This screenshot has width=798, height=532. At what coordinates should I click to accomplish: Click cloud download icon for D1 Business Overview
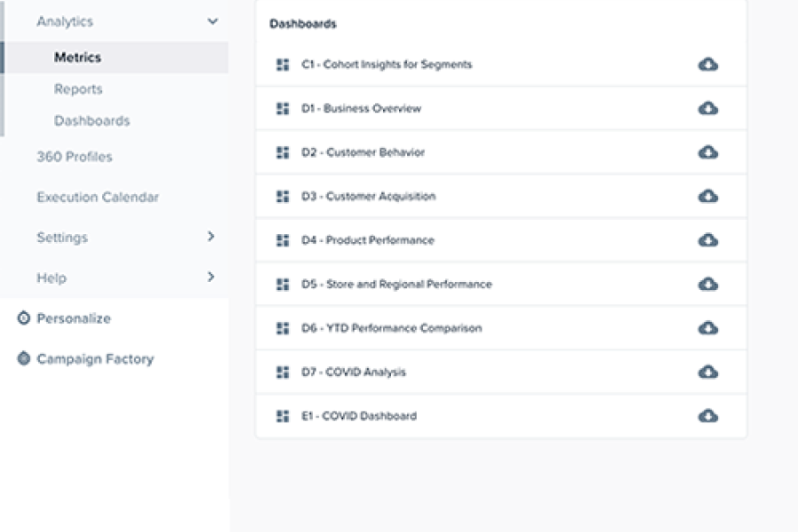(x=708, y=108)
